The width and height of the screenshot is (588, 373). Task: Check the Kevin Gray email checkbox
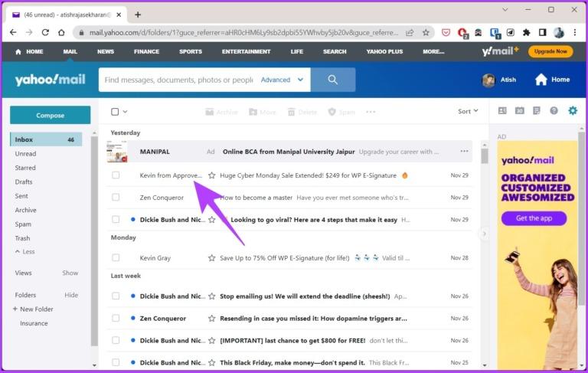116,258
